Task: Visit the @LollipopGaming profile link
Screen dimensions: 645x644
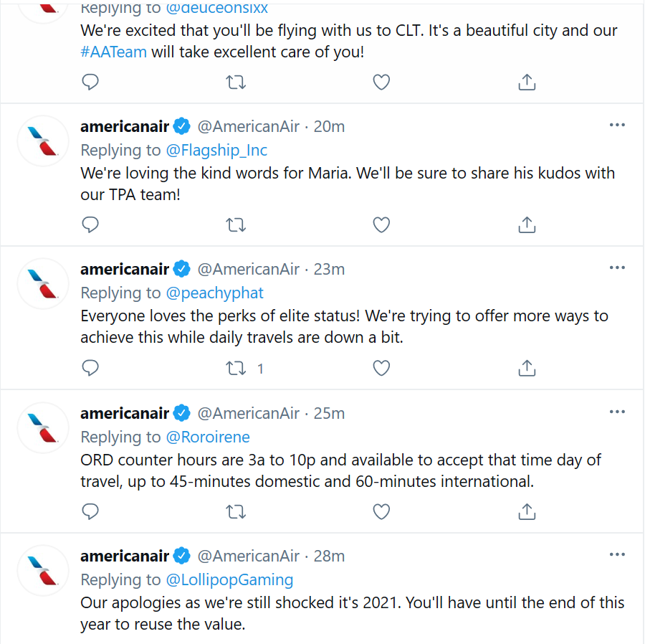Action: pos(229,579)
